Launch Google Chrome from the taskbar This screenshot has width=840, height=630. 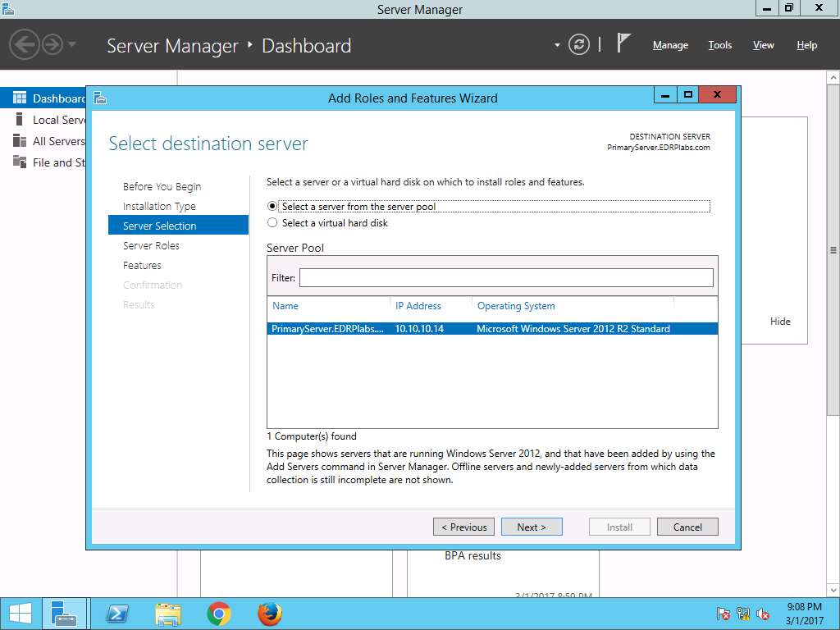218,614
